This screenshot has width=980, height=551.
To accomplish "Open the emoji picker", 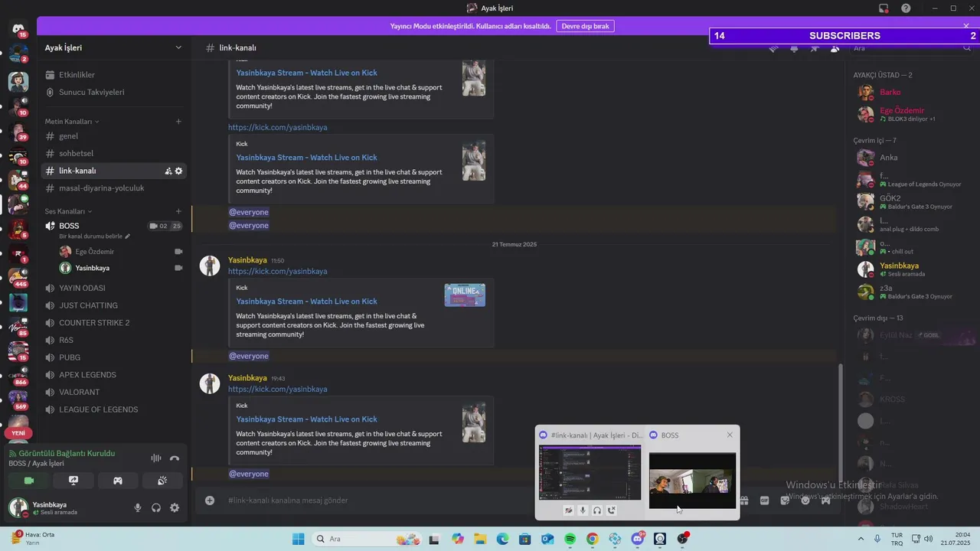I will 805,500.
